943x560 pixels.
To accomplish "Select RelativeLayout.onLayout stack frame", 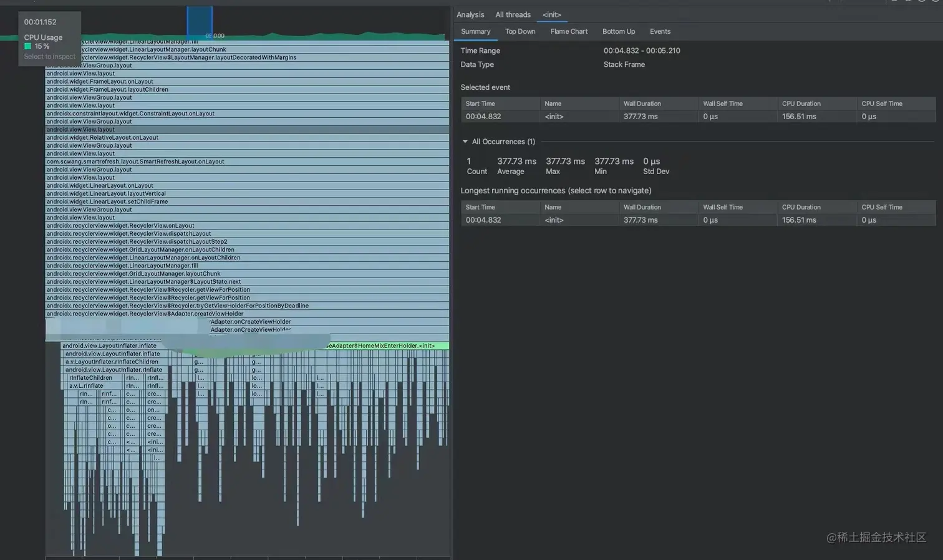I will [x=247, y=137].
